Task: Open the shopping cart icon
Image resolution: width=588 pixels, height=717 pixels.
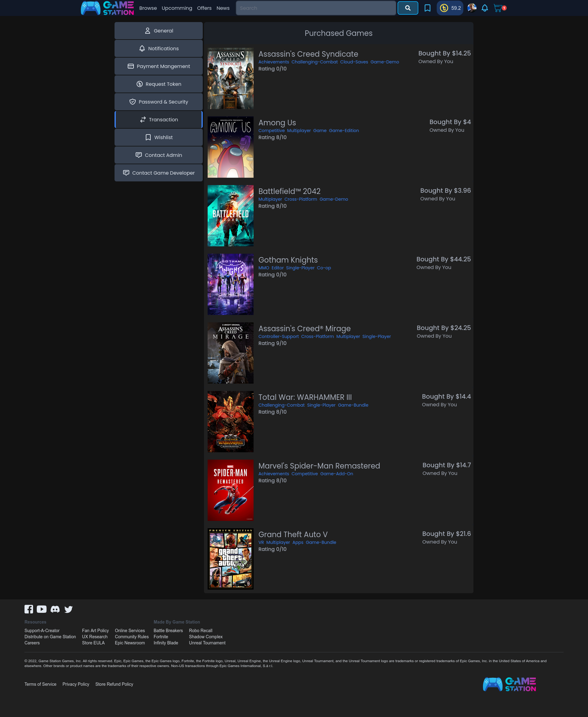Action: [498, 8]
